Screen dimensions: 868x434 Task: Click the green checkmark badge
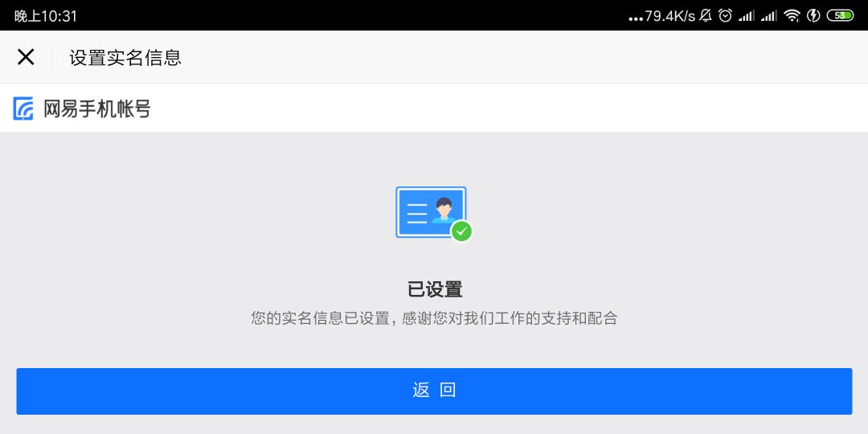pyautogui.click(x=461, y=231)
